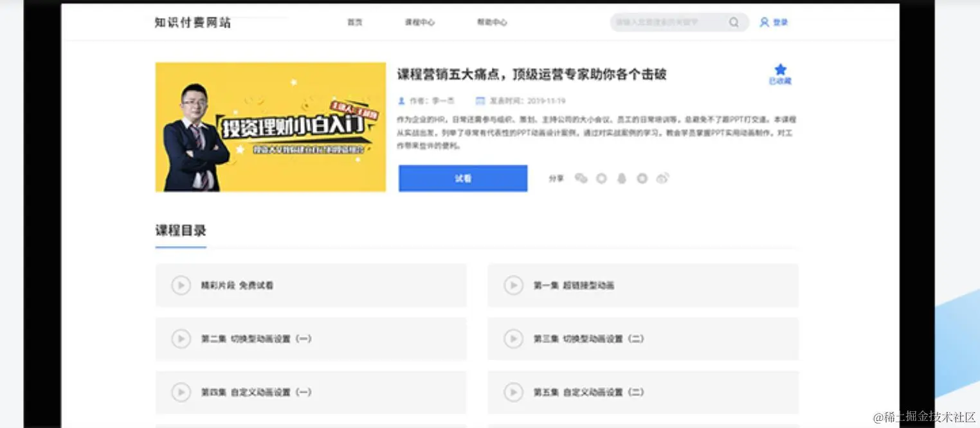Viewport: 980px width, 428px height.
Task: Select the search magnifier icon
Action: 734,22
